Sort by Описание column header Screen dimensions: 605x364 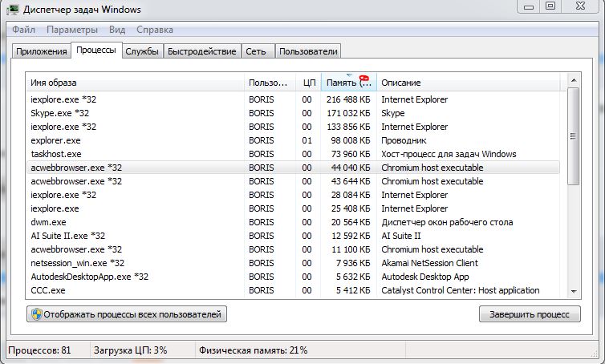point(468,83)
